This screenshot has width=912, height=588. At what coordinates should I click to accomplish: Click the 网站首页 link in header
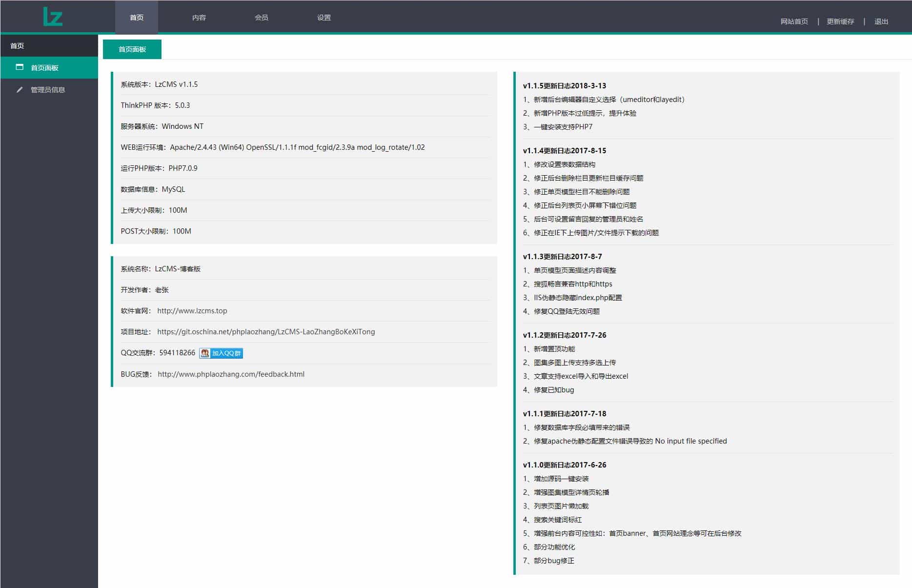(794, 21)
